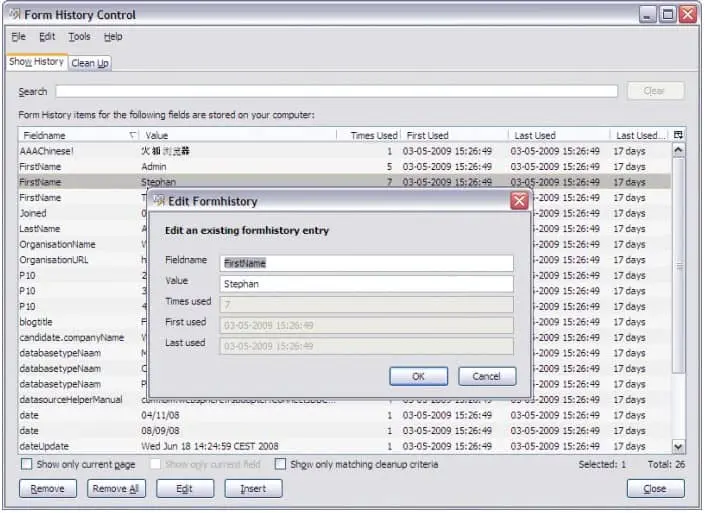Switch to the Show History tab

click(36, 62)
